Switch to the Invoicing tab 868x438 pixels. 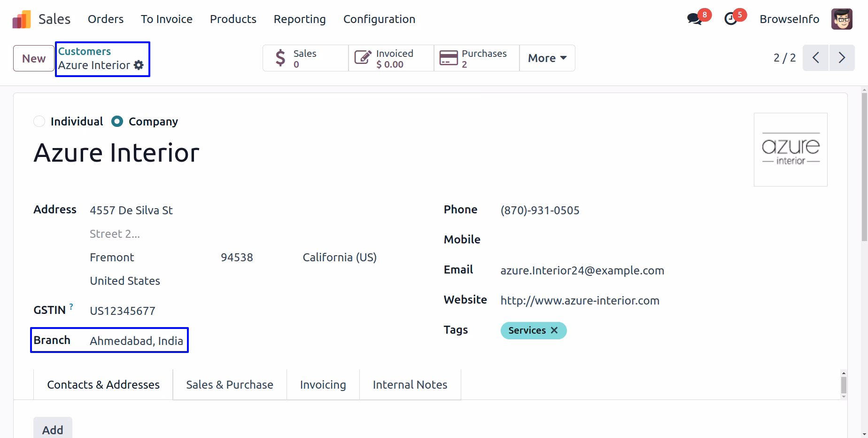pos(323,385)
